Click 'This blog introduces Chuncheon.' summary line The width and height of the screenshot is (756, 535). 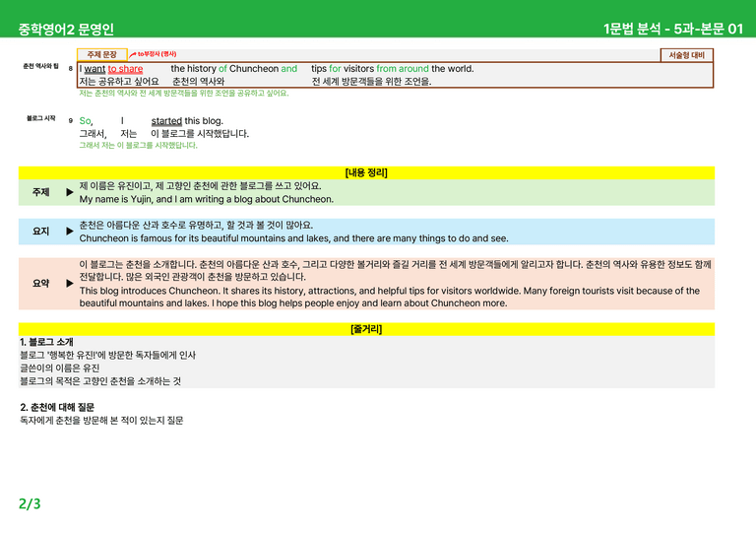[x=390, y=291]
